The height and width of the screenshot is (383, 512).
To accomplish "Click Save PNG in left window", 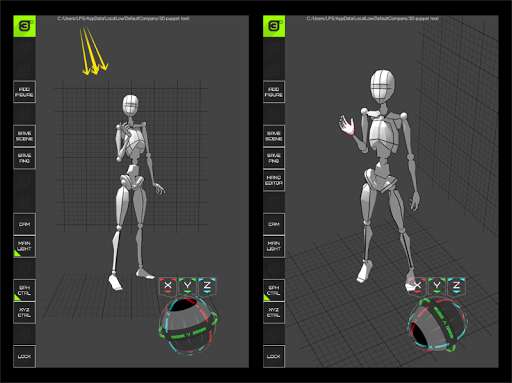I will (24, 158).
